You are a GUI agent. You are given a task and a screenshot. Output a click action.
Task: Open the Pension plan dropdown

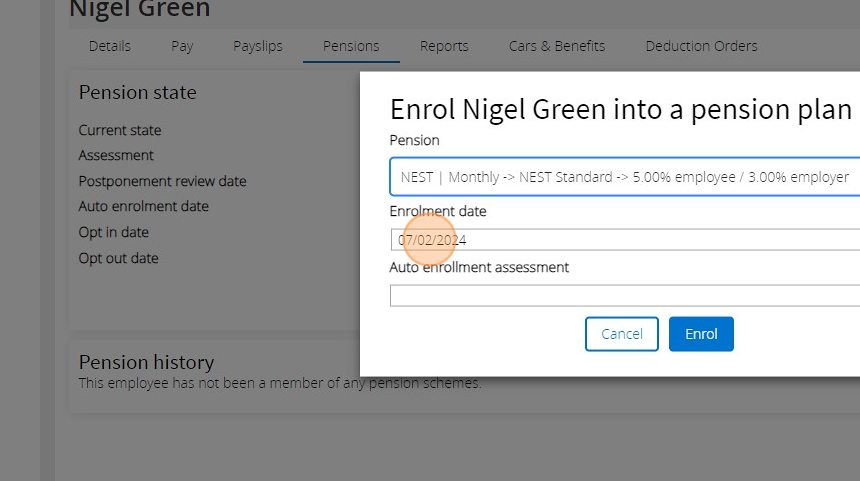coord(625,177)
